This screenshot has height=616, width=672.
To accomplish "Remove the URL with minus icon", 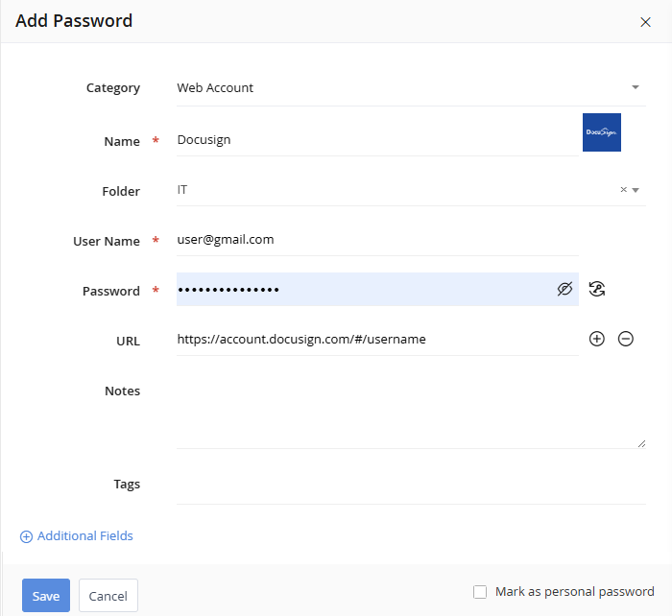I will tap(626, 339).
